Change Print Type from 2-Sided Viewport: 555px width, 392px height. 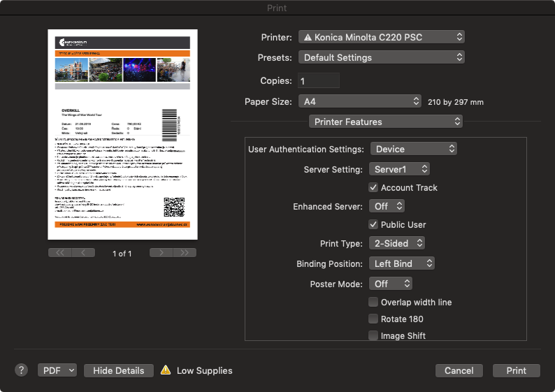(x=397, y=243)
